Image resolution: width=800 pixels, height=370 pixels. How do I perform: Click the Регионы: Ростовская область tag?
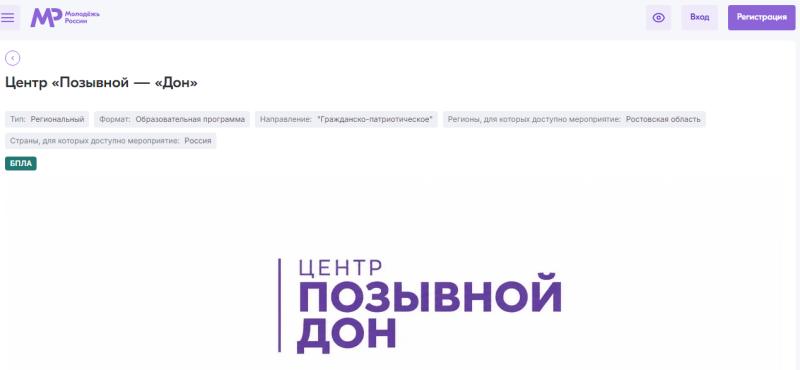(x=574, y=119)
